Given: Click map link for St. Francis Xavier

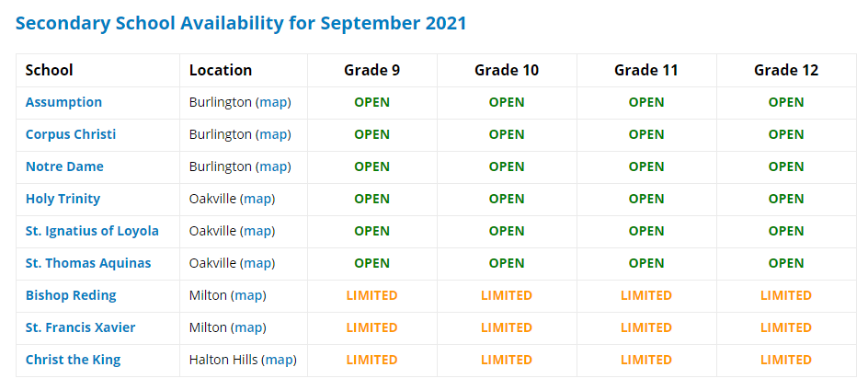Looking at the screenshot, I should [248, 327].
